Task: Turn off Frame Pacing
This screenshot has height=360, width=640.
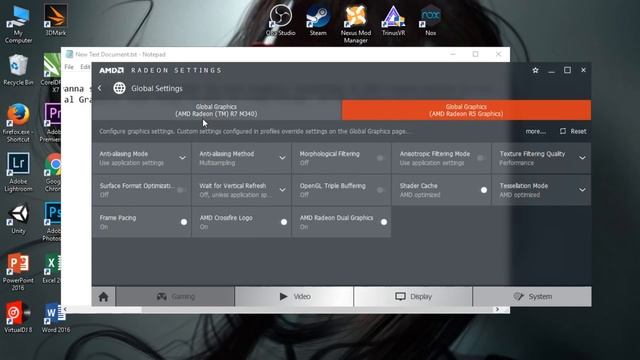Action: pyautogui.click(x=184, y=222)
